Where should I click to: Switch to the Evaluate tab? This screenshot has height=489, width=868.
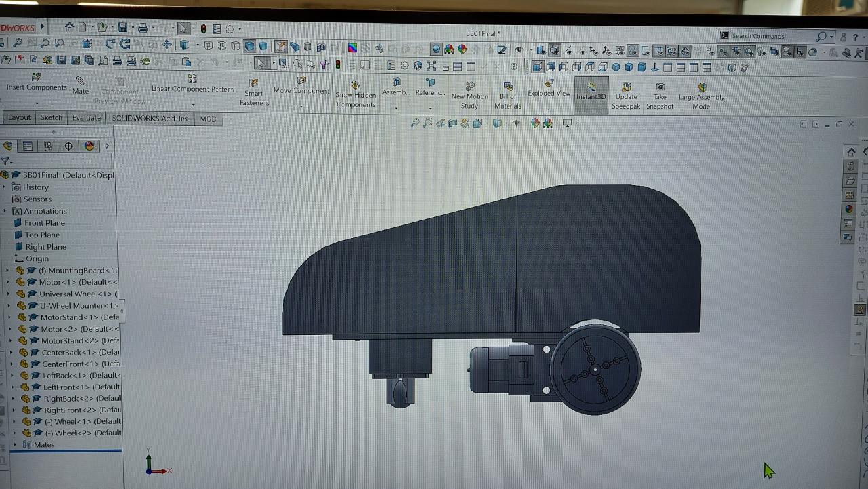87,118
